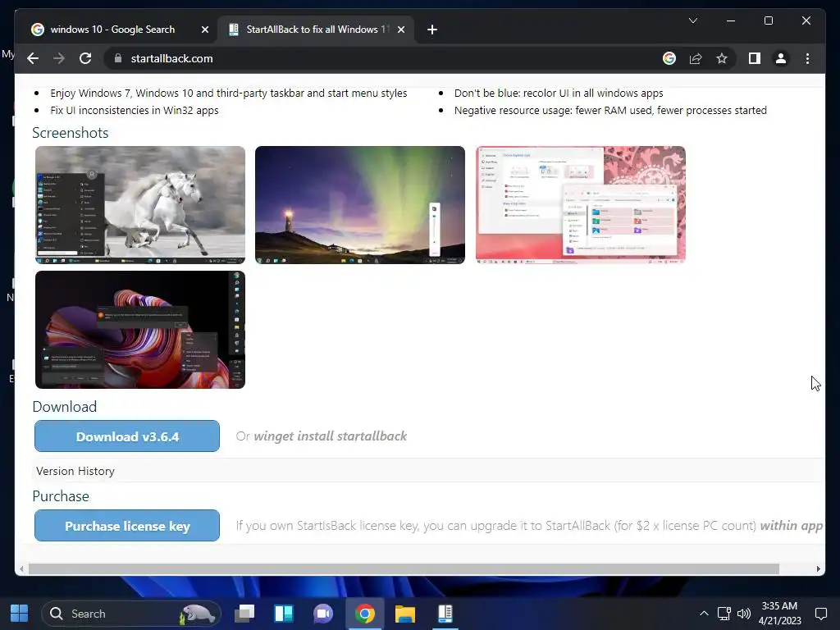The height and width of the screenshot is (630, 840).
Task: Open Chrome side panel icon
Action: [755, 58]
